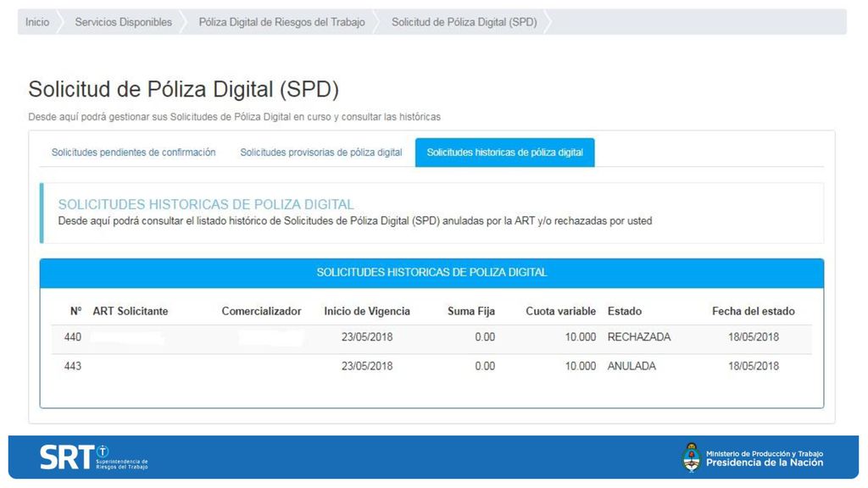Image resolution: width=868 pixels, height=488 pixels.
Task: Open the Servicios Disponibles breadcrumb
Action: [124, 22]
